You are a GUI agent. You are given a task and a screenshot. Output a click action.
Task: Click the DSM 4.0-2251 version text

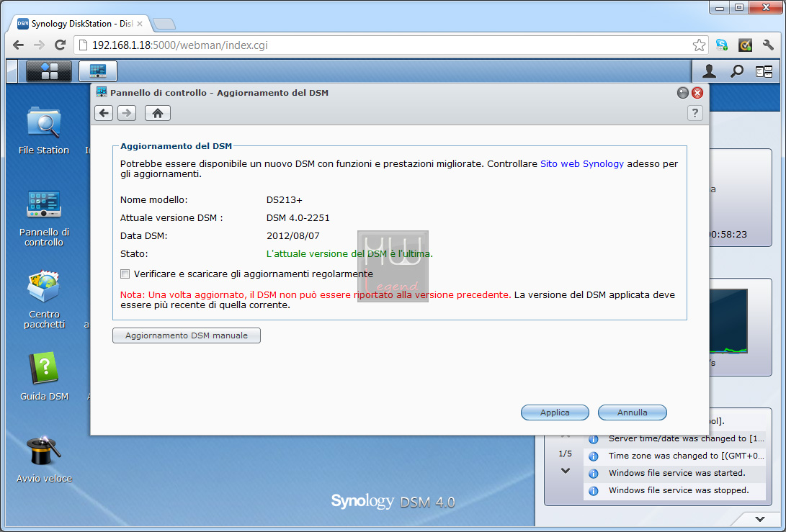(x=298, y=218)
